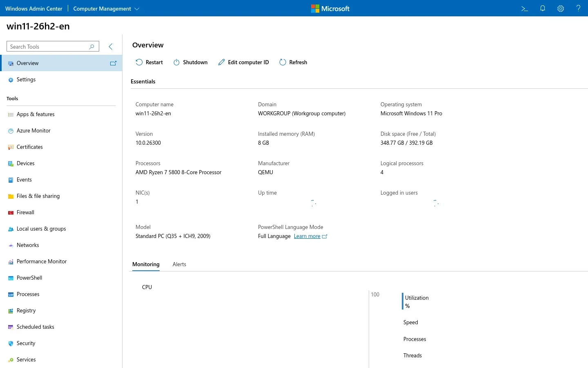Open the Azure Monitor tool
588x368 pixels.
pyautogui.click(x=61, y=131)
